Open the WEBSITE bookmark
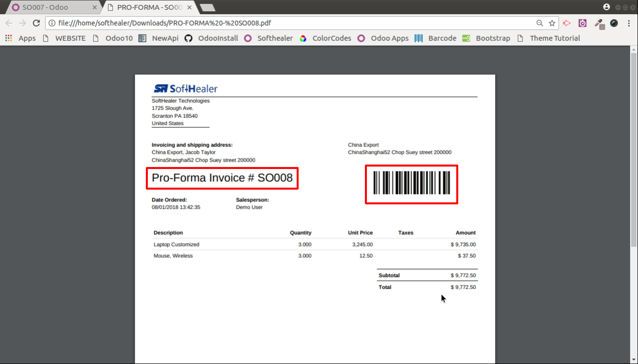Image resolution: width=638 pixels, height=364 pixels. [x=64, y=38]
